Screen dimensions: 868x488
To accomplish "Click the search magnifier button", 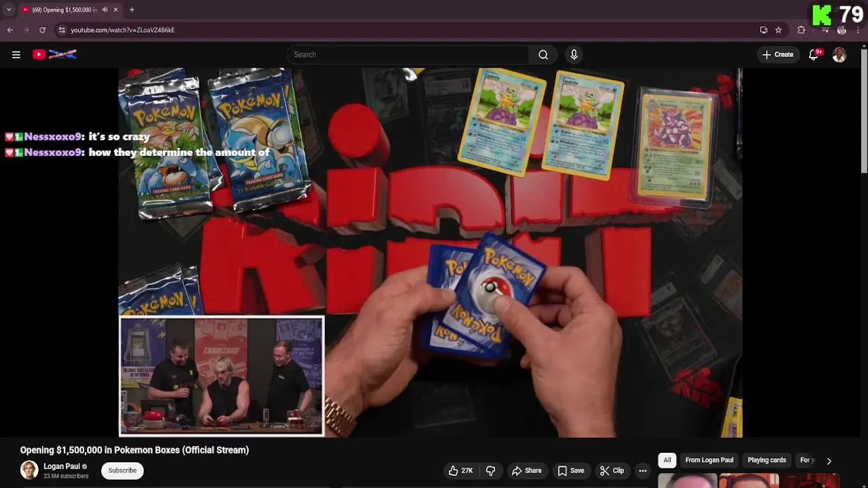I will click(543, 55).
